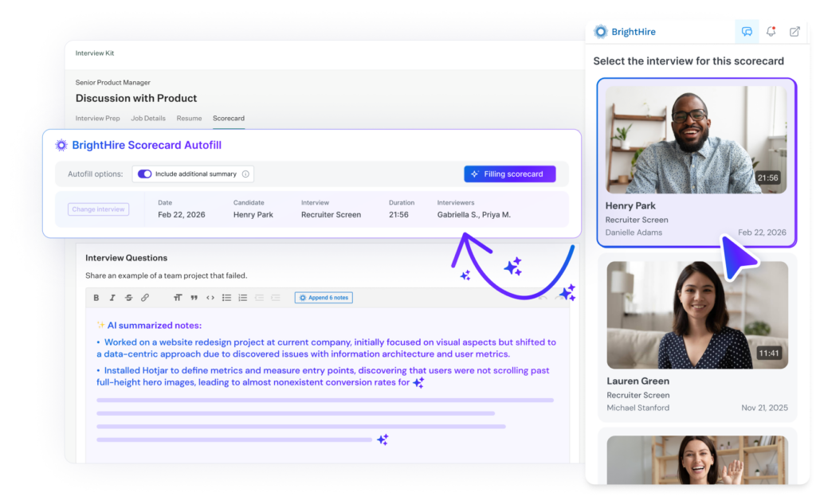816x504 pixels.
Task: Click the AI summarized notes heading
Action: click(154, 326)
